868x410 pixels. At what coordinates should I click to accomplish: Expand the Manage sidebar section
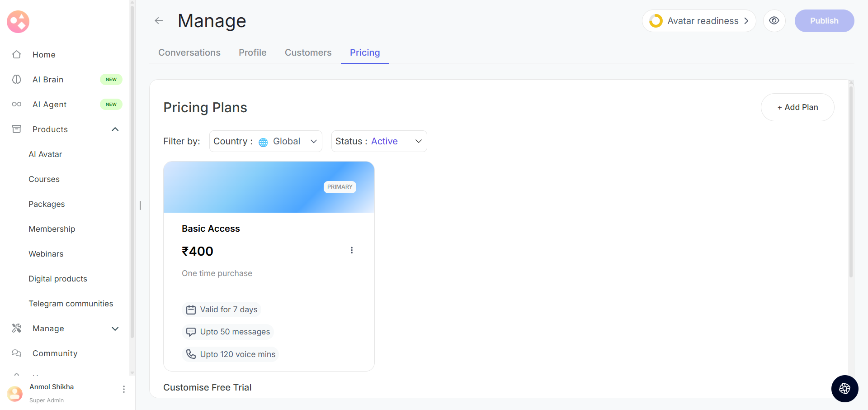click(x=115, y=329)
